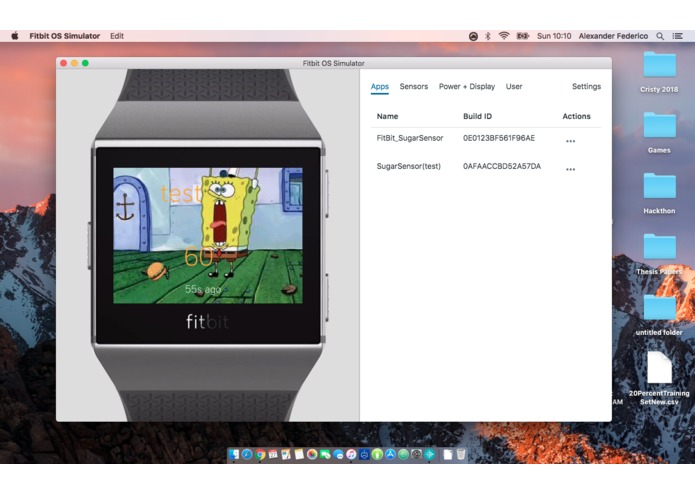
Task: Open Messages from the dock
Action: click(338, 454)
